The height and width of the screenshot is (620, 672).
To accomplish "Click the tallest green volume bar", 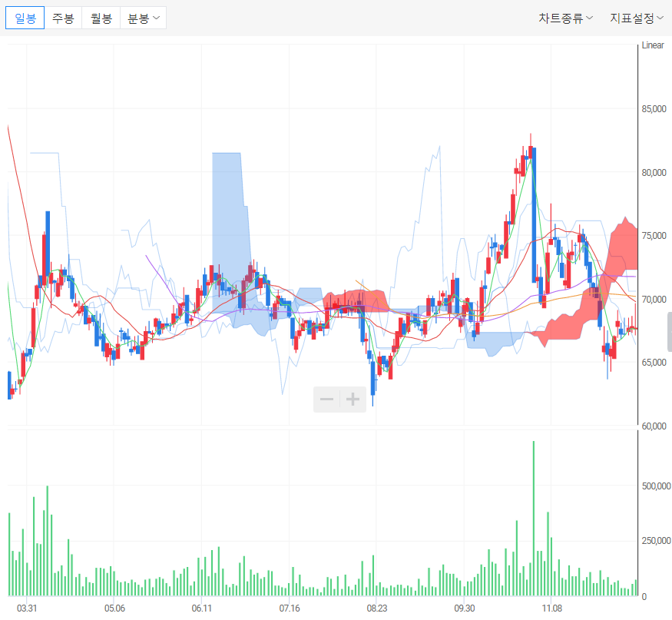I will coord(534,518).
